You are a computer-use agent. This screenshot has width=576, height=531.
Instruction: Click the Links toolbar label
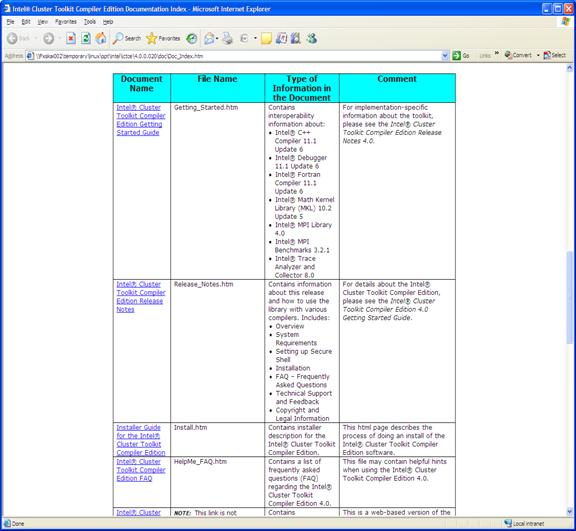[485, 55]
